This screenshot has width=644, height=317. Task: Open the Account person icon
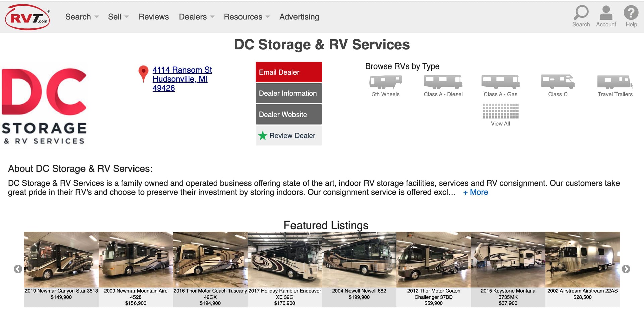click(x=606, y=16)
